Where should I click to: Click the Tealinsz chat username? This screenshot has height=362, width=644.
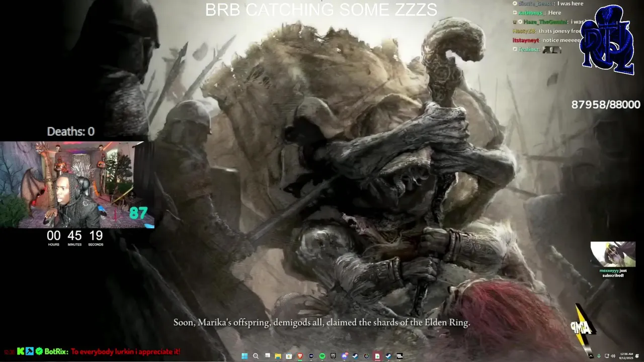(x=529, y=49)
